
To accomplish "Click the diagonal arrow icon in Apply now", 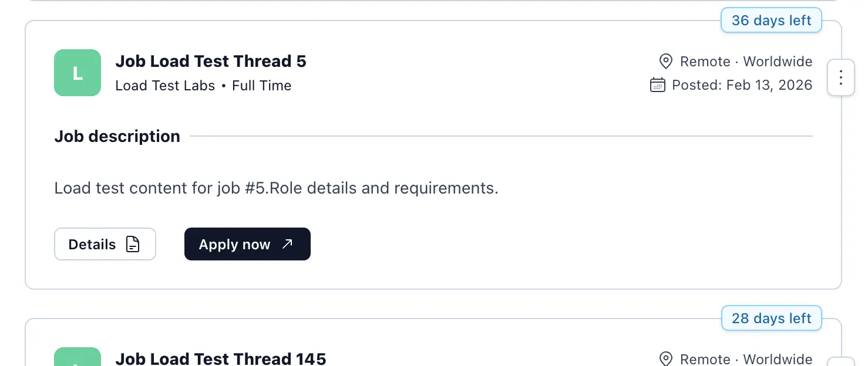I will (287, 244).
